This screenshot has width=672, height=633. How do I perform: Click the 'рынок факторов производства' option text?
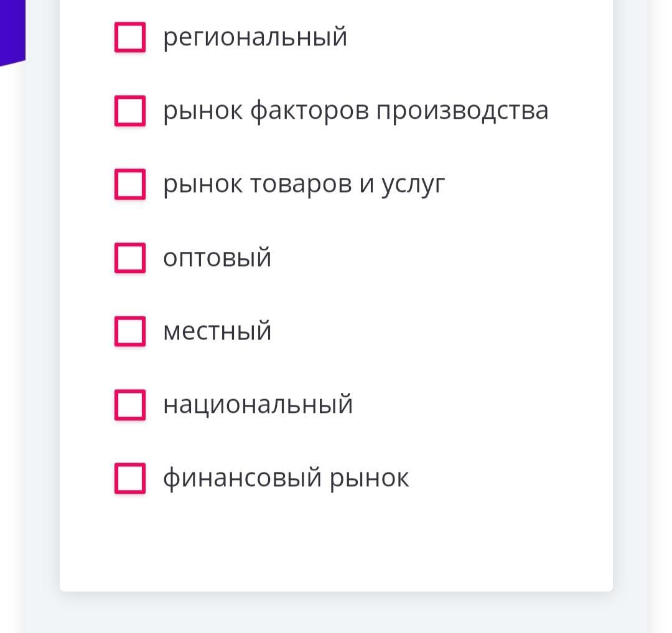coord(356,111)
